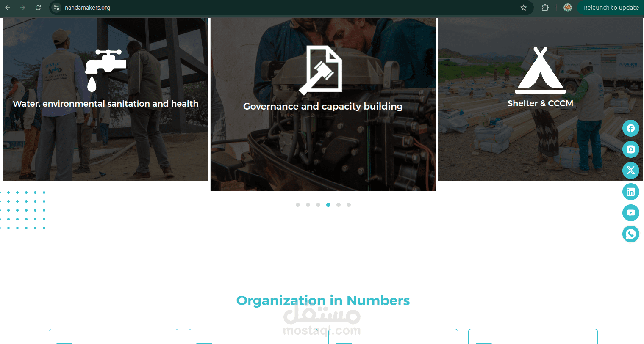The height and width of the screenshot is (344, 644).
Task: Select the active fourth carousel dot
Action: 328,205
